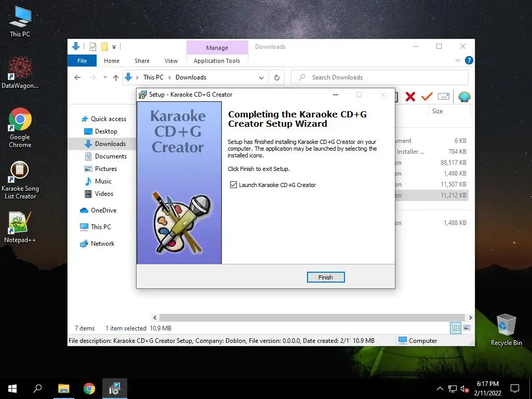Screen dimensions: 532x399
Task: Customize Quick Access Toolbar dropdown
Action: (x=114, y=47)
